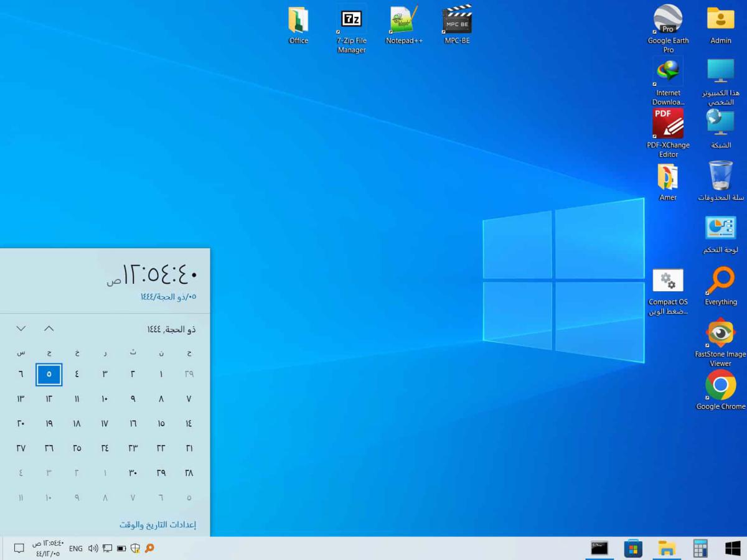Click the FastStone Image Viewer icon
Image resolution: width=747 pixels, height=560 pixels.
tap(720, 334)
